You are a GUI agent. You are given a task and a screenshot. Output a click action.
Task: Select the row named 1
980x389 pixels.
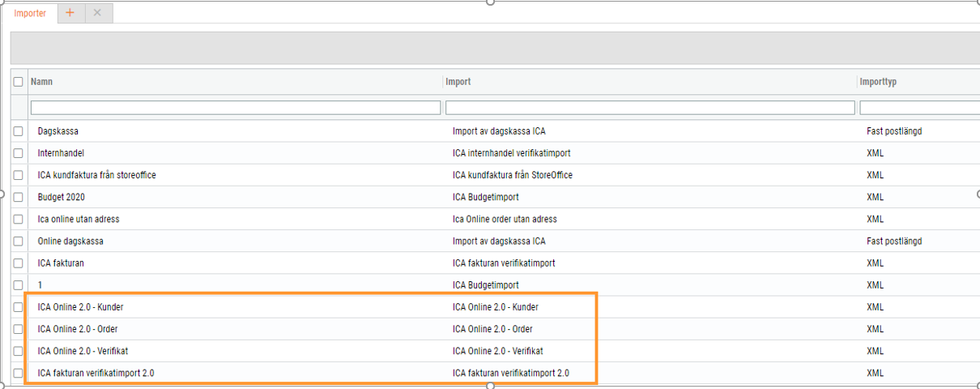[40, 285]
